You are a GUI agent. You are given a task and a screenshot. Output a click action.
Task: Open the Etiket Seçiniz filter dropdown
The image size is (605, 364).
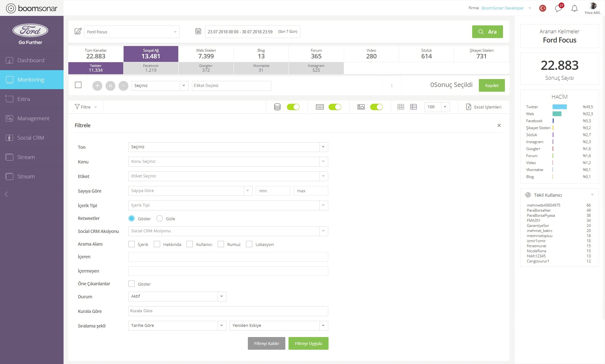(228, 176)
